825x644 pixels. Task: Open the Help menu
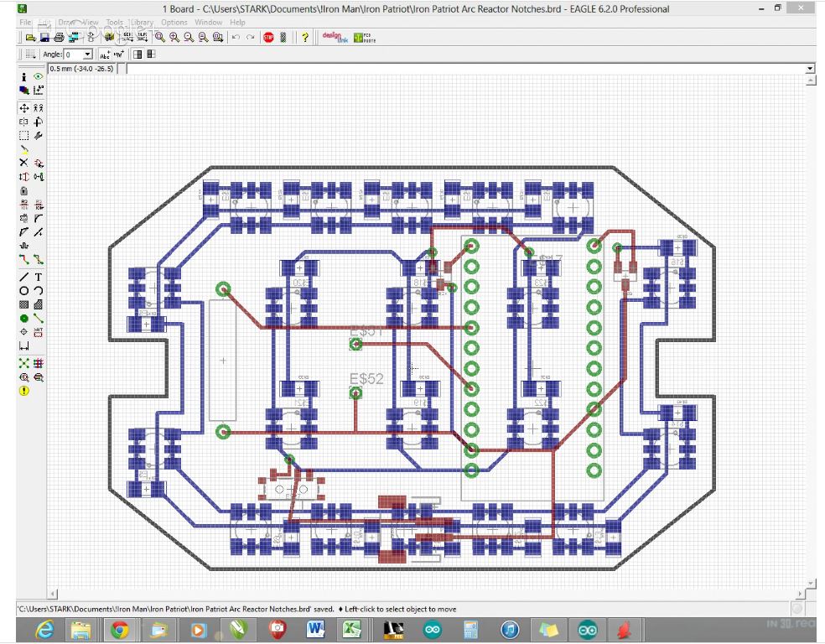point(237,22)
